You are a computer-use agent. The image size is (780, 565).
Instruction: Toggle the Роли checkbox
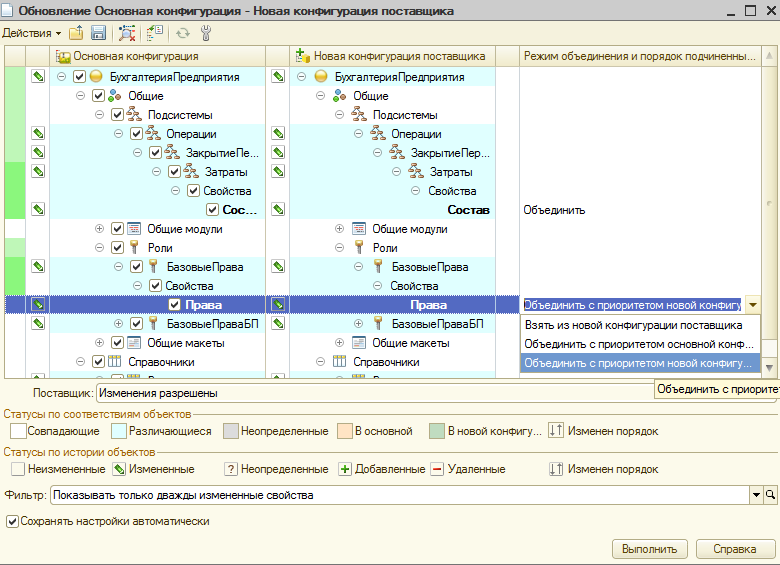(117, 248)
